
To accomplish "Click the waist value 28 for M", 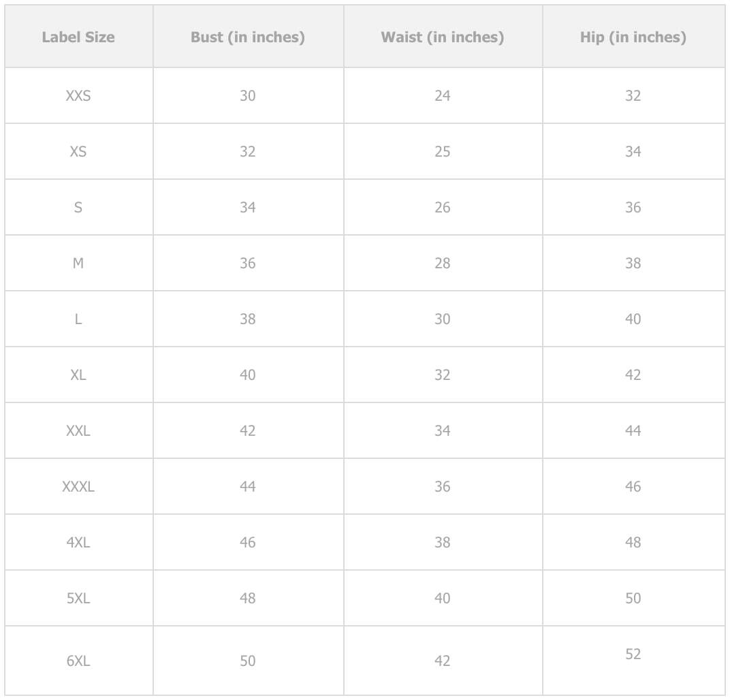I will click(443, 264).
